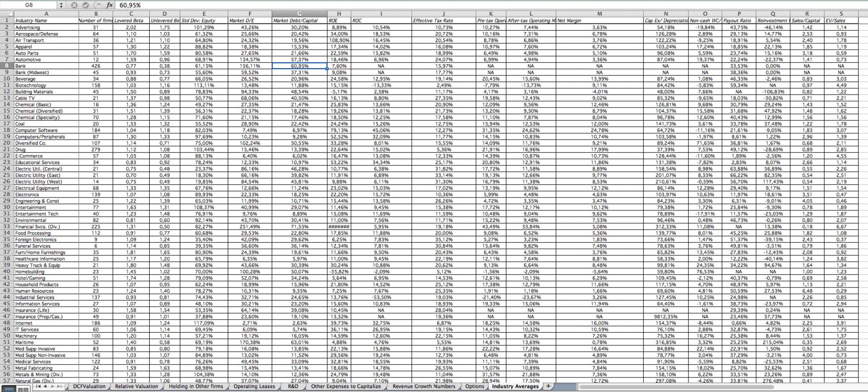Click Insurance (Prop/Cas.) Cap Ex value 9812,35%

point(665,316)
